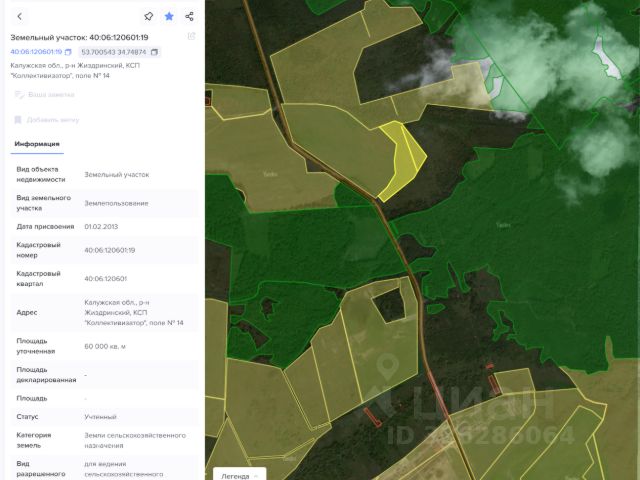Viewport: 640px width, 480px height.
Task: Click the edit icon beside the title
Action: coord(191,36)
